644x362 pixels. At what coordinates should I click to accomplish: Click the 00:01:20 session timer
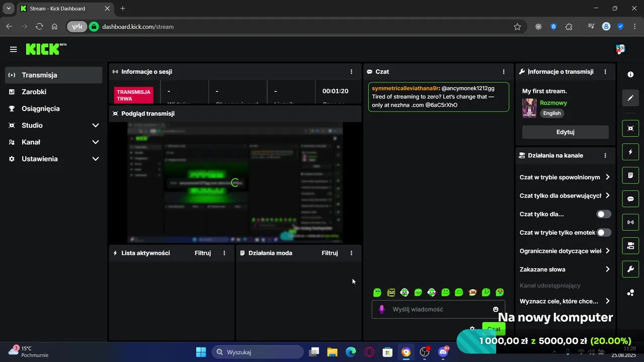click(336, 91)
